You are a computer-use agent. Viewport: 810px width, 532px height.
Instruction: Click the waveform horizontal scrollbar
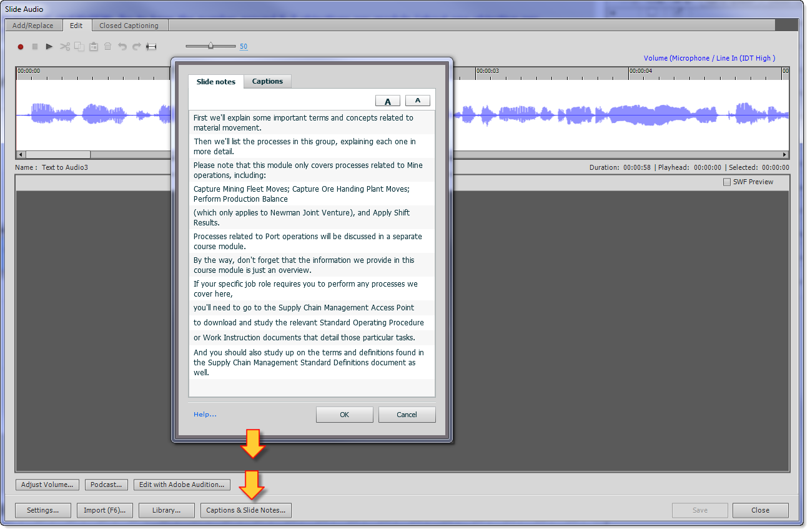click(58, 154)
